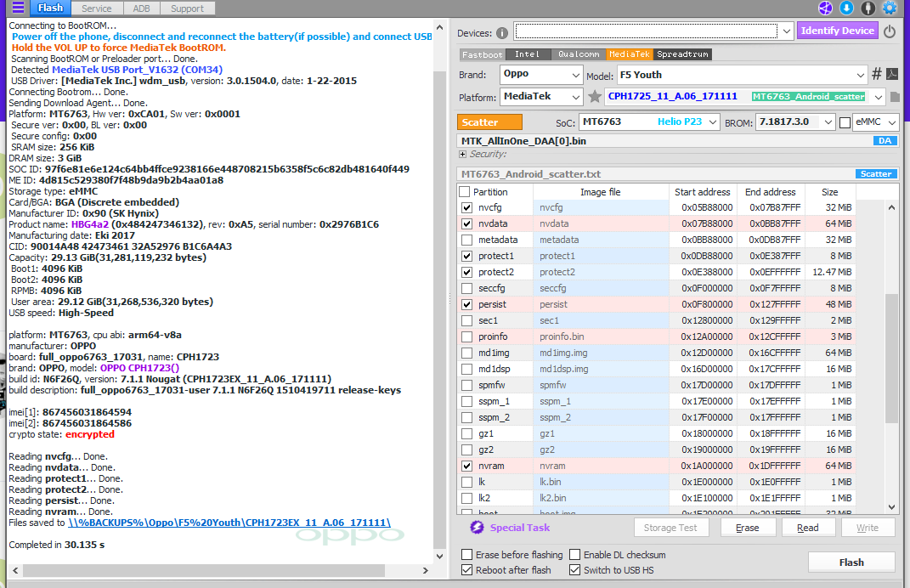Enable DL checksum option
The image size is (910, 588).
coord(574,555)
